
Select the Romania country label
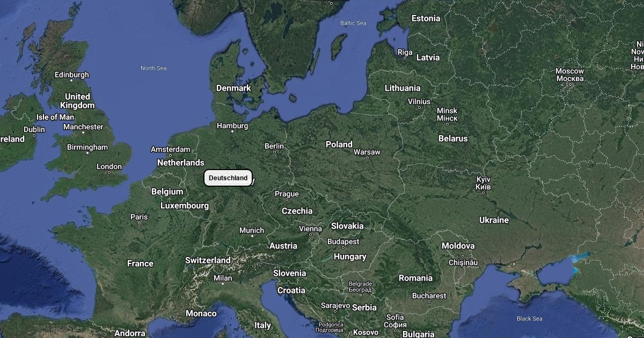(x=415, y=278)
